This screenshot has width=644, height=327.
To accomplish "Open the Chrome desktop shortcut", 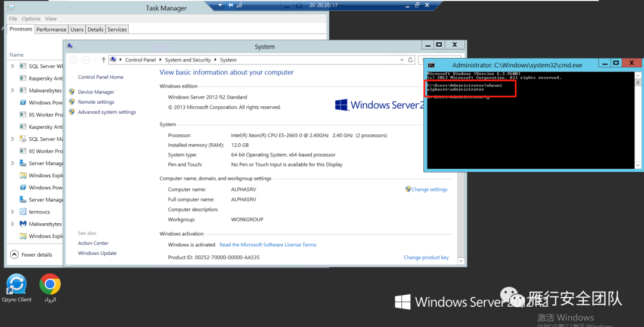I will (x=50, y=288).
